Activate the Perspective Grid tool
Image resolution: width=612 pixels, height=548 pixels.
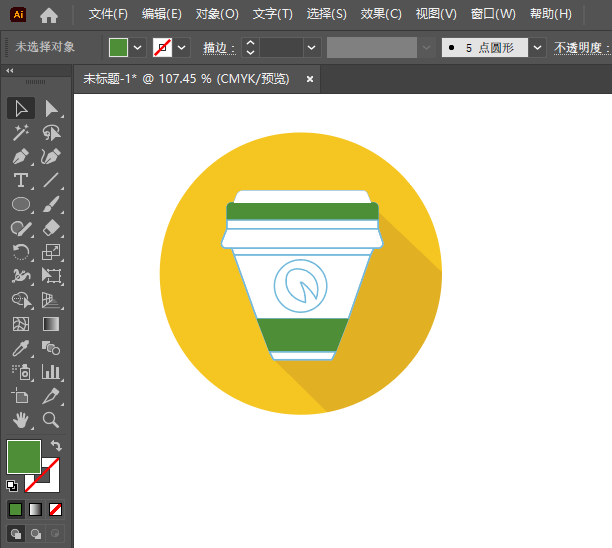[x=51, y=300]
